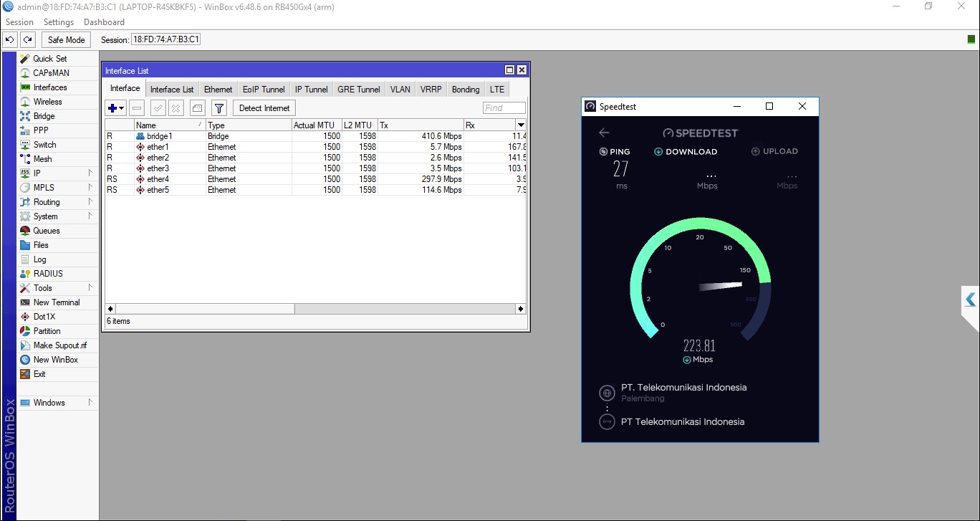Toggle Safe Mode button
Screen dimensions: 980x521
(66, 40)
